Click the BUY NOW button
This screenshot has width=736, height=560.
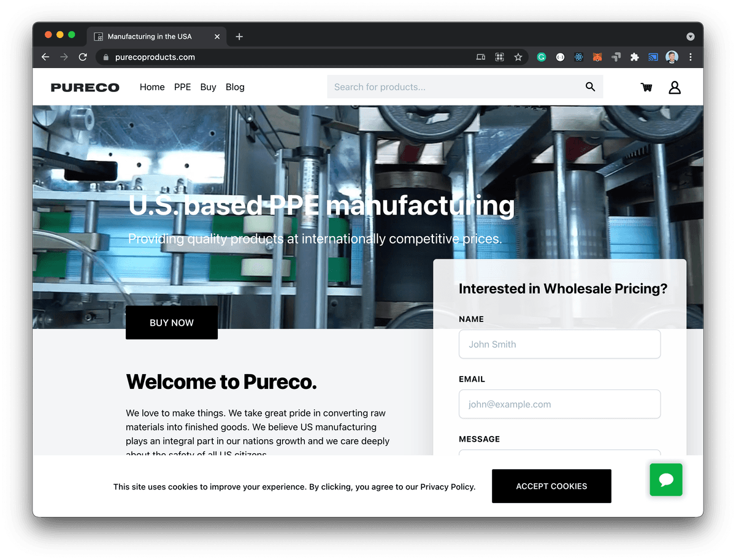[x=172, y=323]
